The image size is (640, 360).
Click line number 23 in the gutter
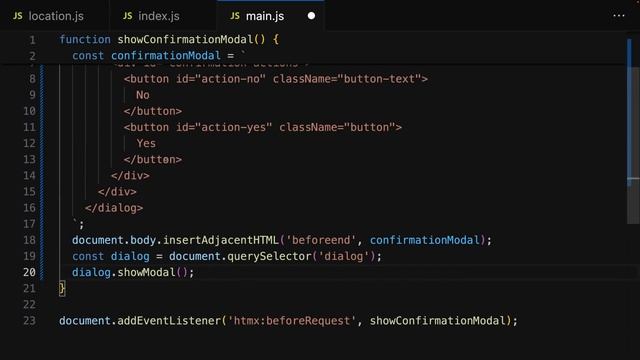[x=29, y=321]
